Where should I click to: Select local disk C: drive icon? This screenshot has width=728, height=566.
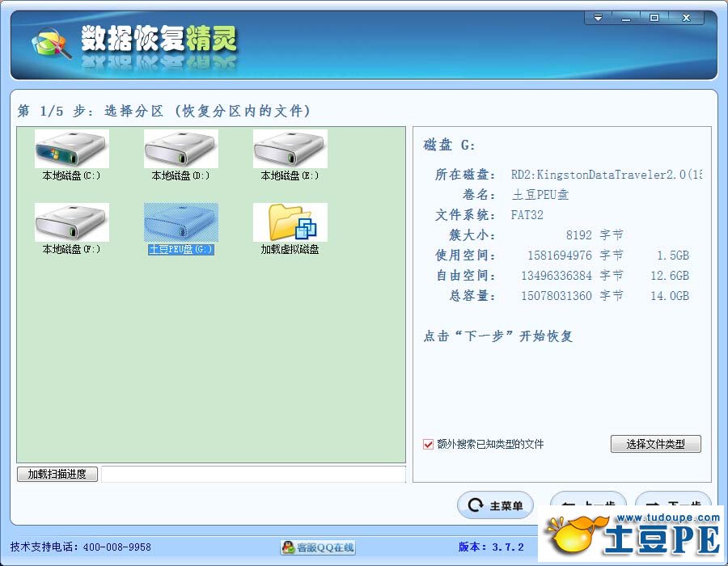pyautogui.click(x=71, y=150)
